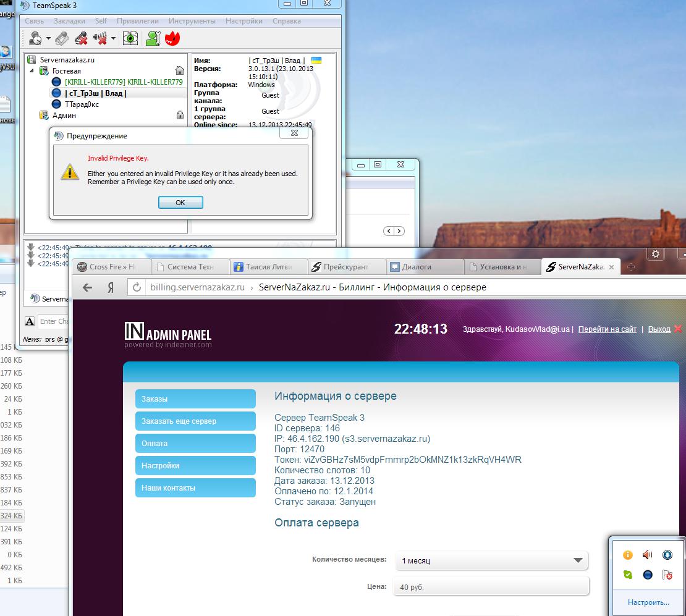This screenshot has width=686, height=616.
Task: Click the home icon on Гостевая channel
Action: 180,70
